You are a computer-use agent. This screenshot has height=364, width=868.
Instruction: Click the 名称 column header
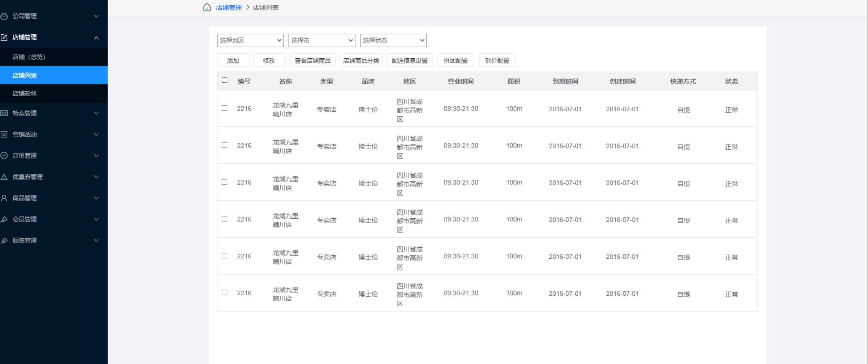pyautogui.click(x=285, y=81)
